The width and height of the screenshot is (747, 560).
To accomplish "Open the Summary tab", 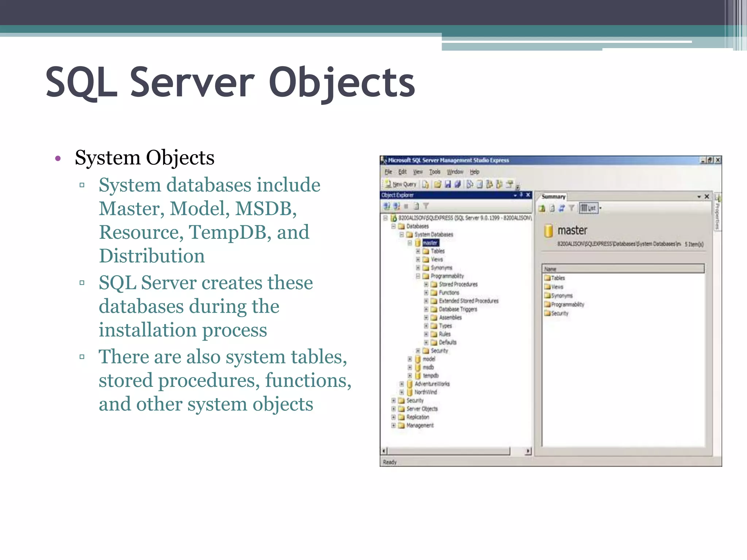I will tap(553, 197).
